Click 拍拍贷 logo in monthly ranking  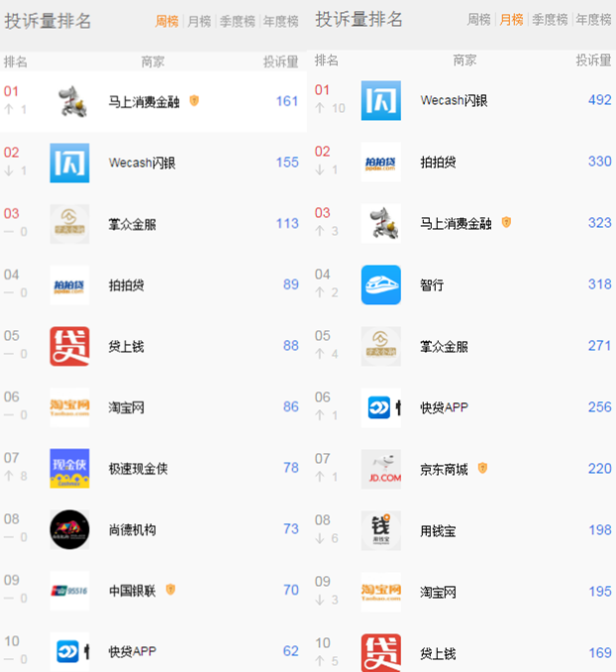tap(381, 162)
